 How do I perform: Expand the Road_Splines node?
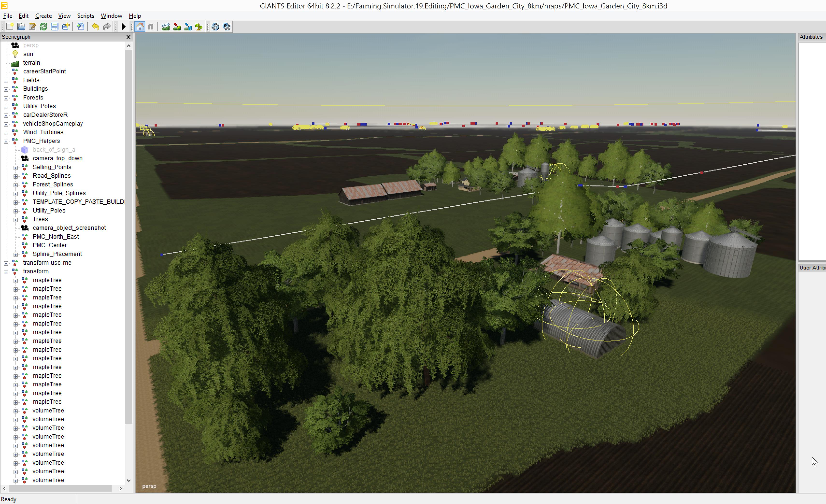tap(16, 176)
